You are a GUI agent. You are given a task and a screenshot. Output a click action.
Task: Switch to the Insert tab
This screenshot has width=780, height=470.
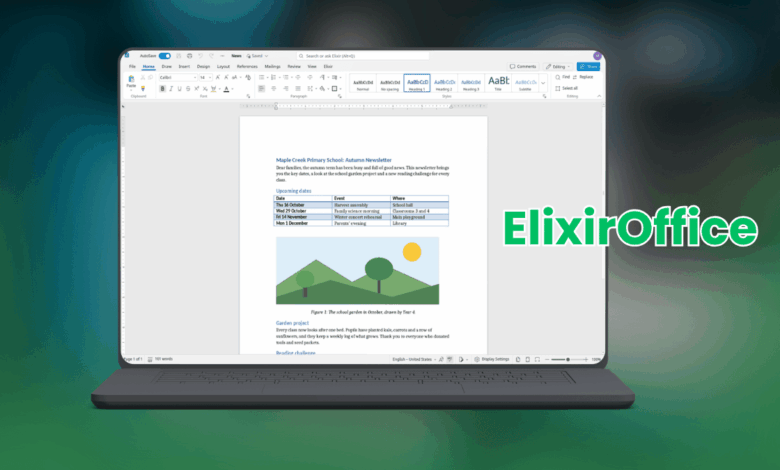point(184,66)
